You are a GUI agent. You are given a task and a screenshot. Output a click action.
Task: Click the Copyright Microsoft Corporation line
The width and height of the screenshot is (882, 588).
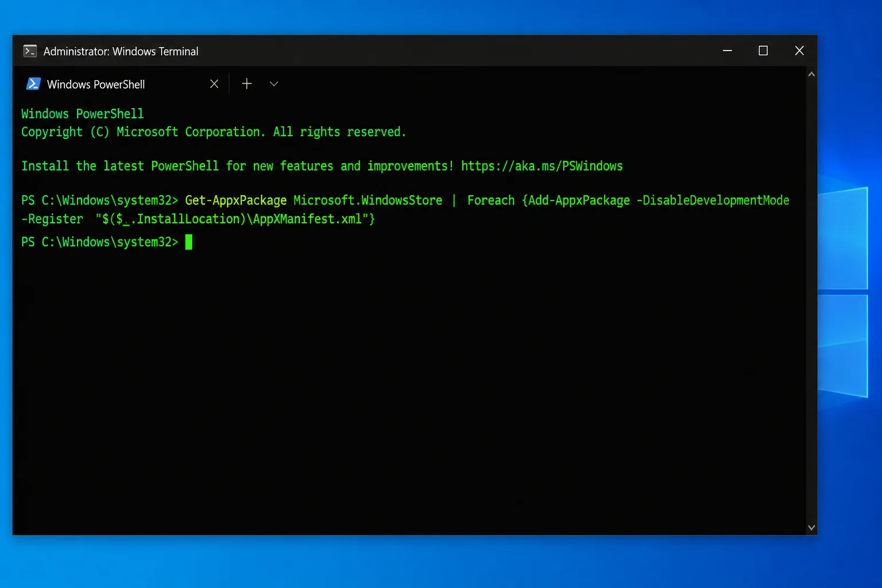[x=214, y=132]
